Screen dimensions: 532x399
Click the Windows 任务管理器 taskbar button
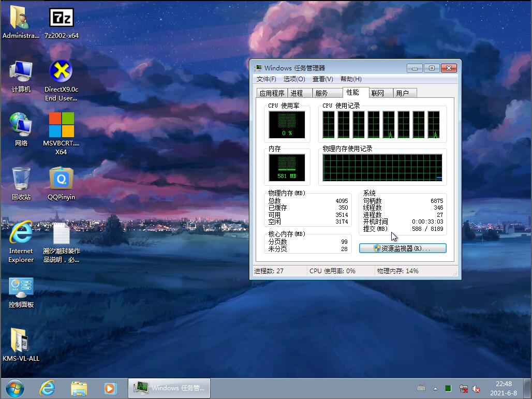(170, 388)
